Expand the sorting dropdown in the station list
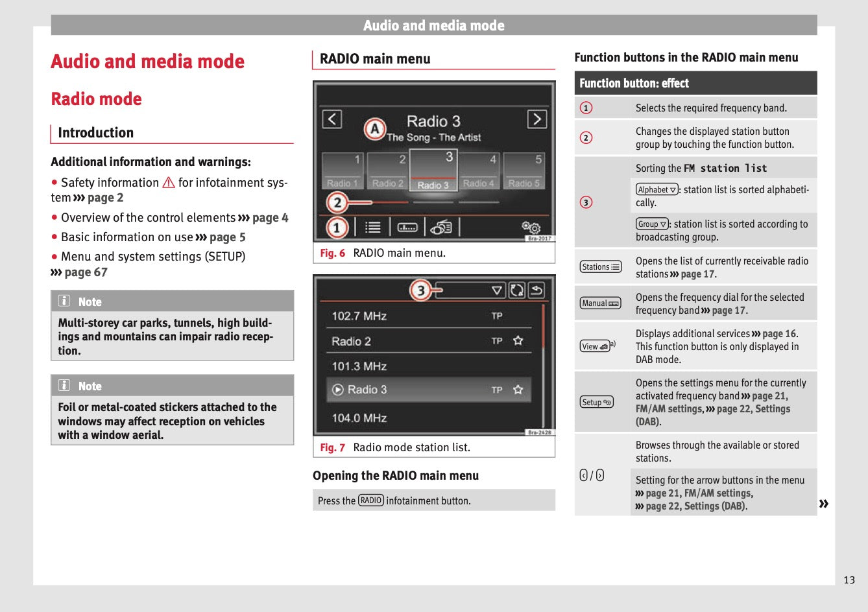Viewport: 868px width, 612px height. (x=497, y=290)
